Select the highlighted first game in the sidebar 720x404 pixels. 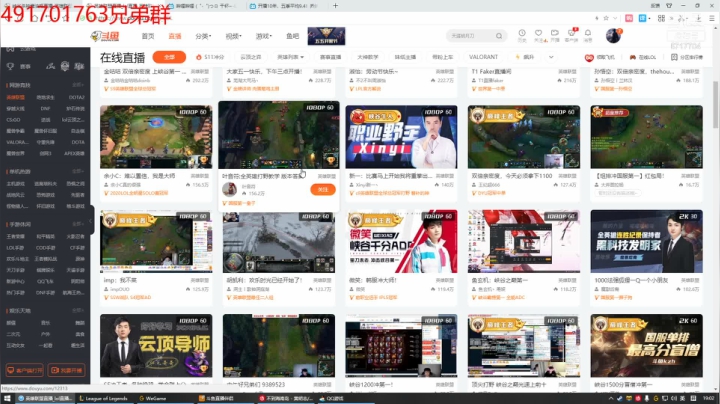(x=16, y=97)
